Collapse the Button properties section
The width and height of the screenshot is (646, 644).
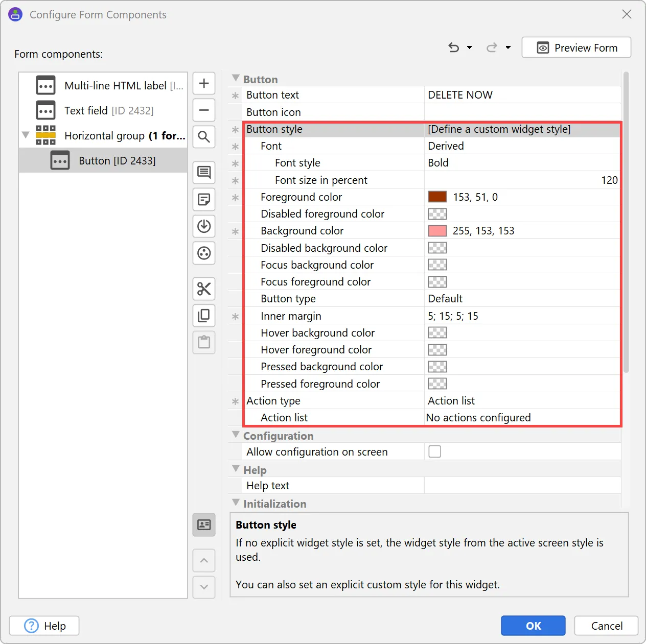[236, 78]
